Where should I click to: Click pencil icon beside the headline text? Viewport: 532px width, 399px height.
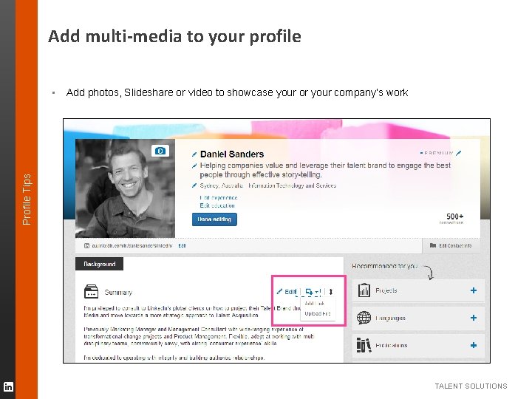(x=194, y=166)
